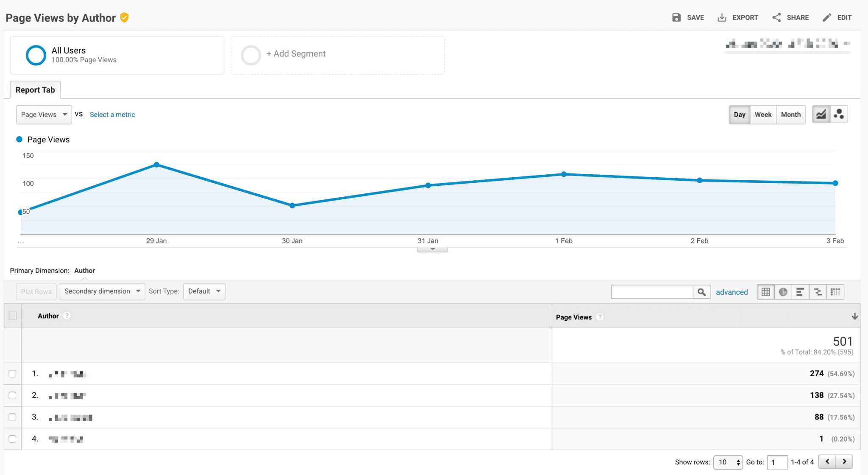The image size is (868, 475).
Task: Switch to the motion chart visualization
Action: 838,114
